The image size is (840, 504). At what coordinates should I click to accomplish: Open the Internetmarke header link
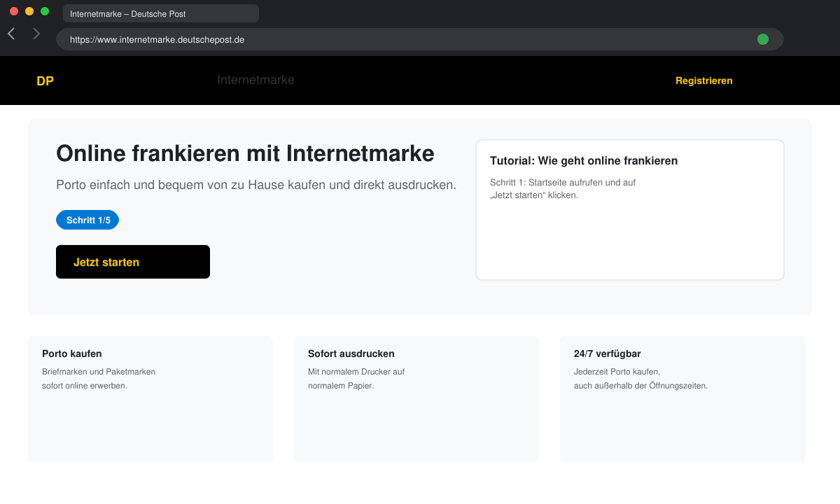[x=255, y=80]
